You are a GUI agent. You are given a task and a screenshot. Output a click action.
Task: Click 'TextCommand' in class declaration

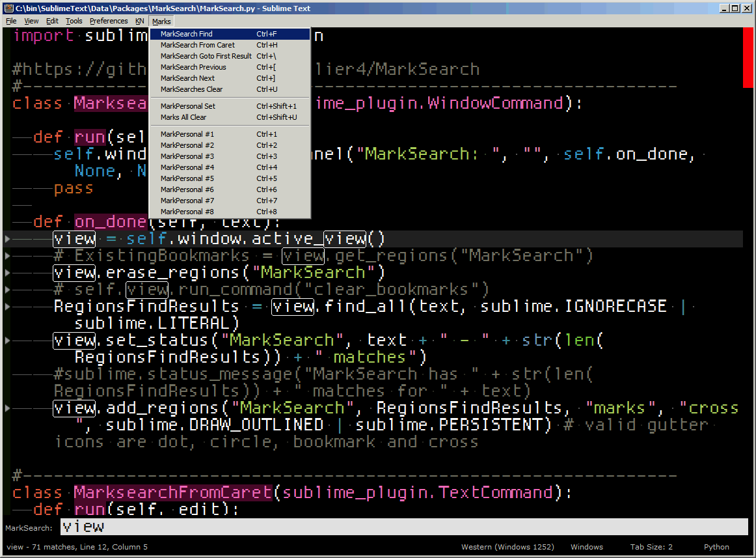[495, 492]
